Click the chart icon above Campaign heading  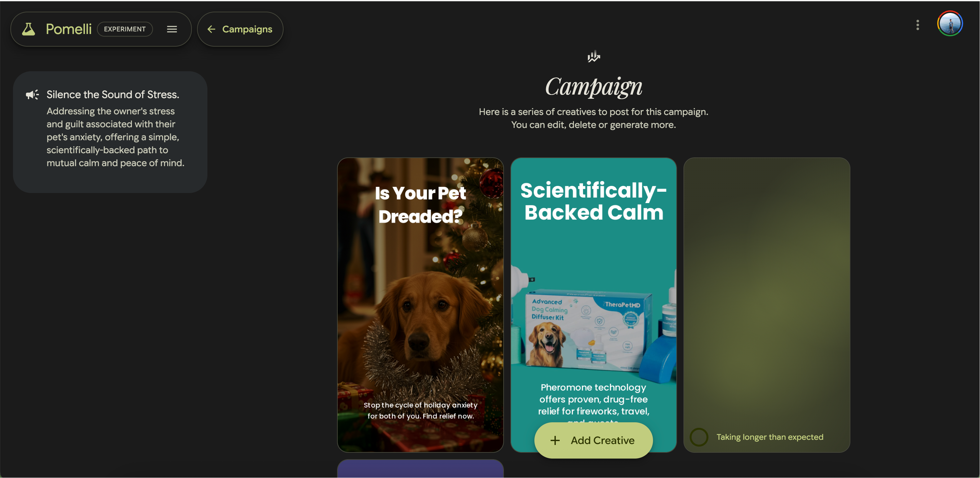pyautogui.click(x=593, y=57)
